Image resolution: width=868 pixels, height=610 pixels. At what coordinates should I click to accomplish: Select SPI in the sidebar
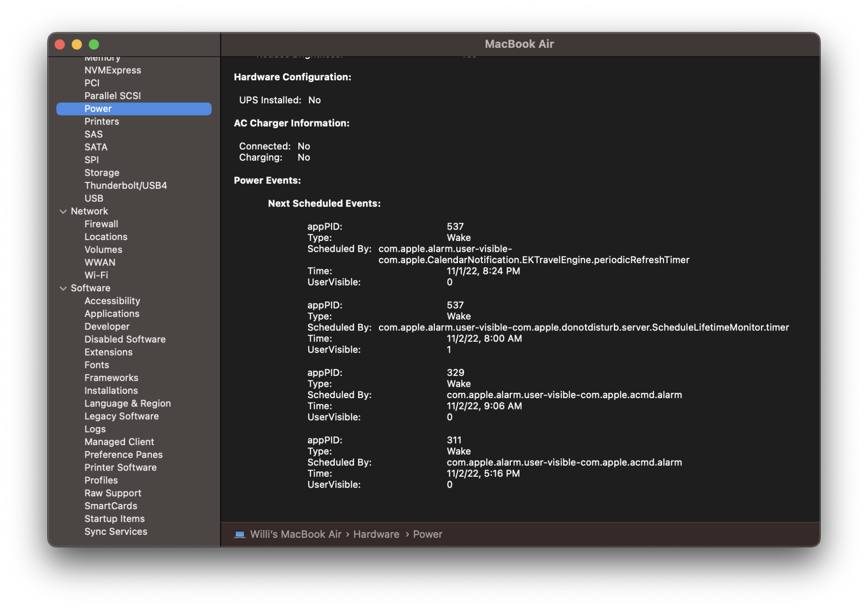tap(92, 160)
